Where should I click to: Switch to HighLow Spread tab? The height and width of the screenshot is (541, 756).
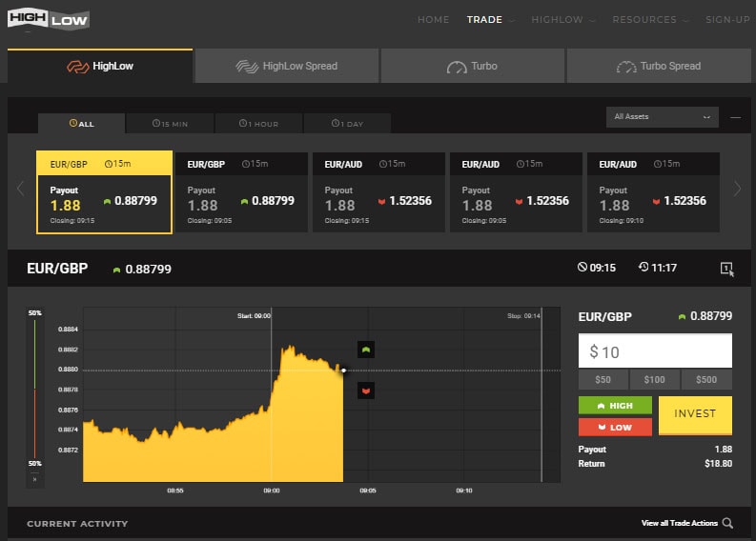[x=286, y=66]
